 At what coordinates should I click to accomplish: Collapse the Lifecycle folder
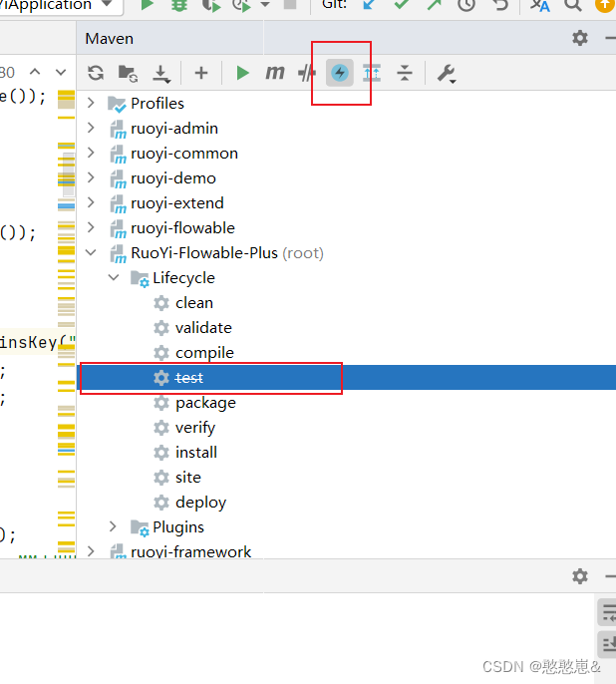tap(114, 277)
